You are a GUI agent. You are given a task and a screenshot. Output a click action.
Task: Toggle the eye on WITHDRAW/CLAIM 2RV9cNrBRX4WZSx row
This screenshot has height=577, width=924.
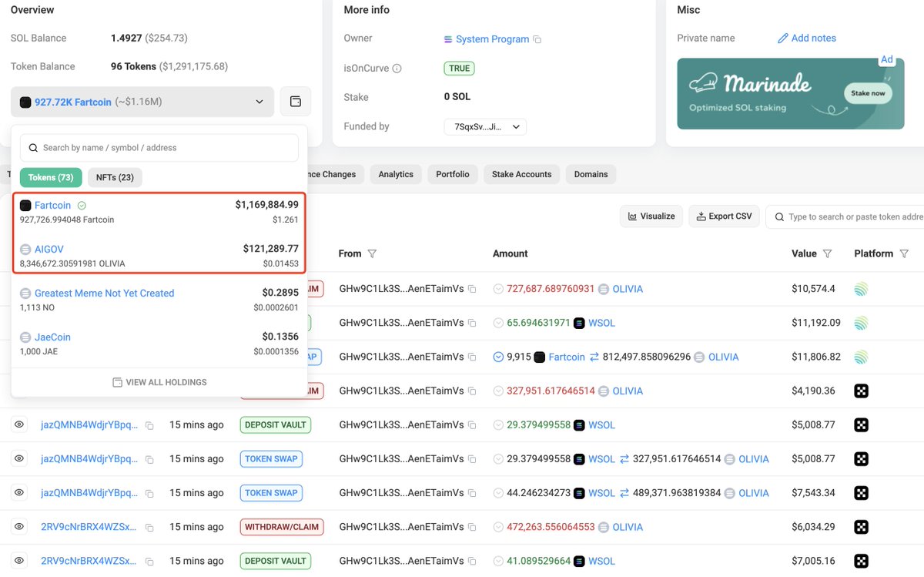click(19, 527)
